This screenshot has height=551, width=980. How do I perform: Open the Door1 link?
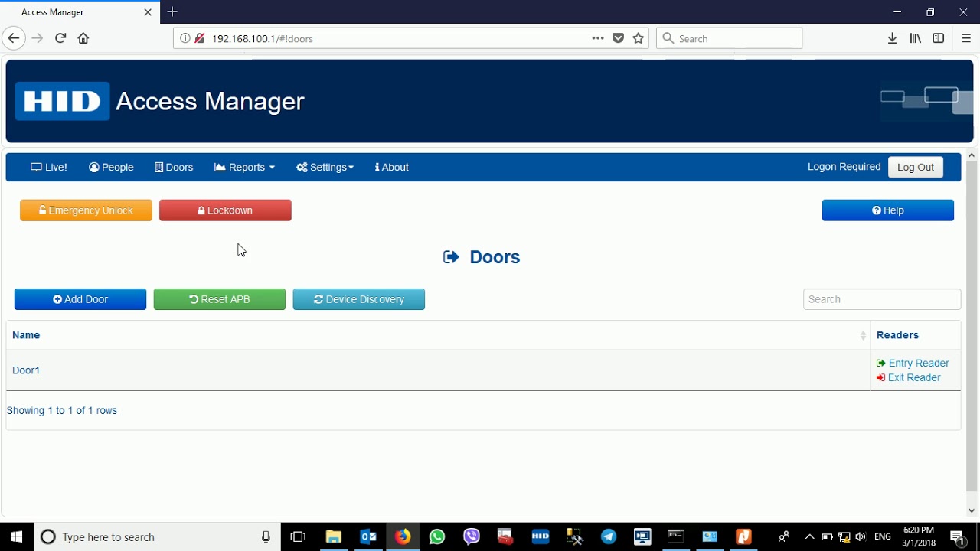(x=26, y=370)
